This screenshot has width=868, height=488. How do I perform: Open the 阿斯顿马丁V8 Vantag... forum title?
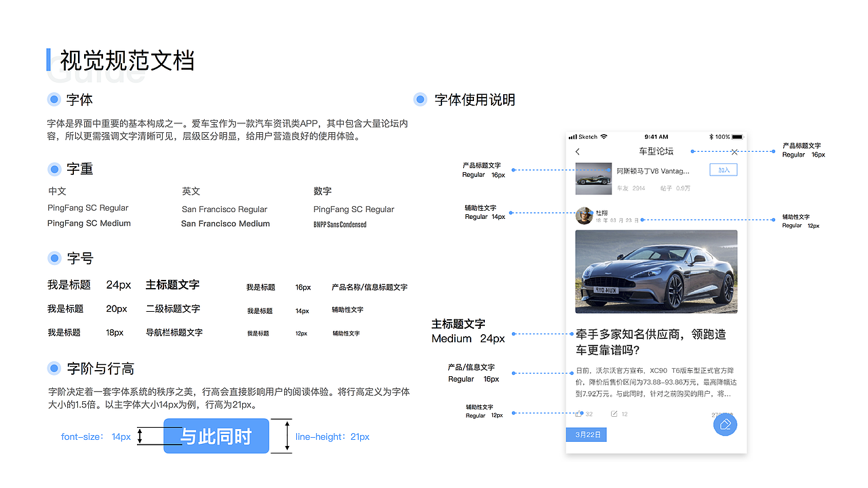coord(652,171)
